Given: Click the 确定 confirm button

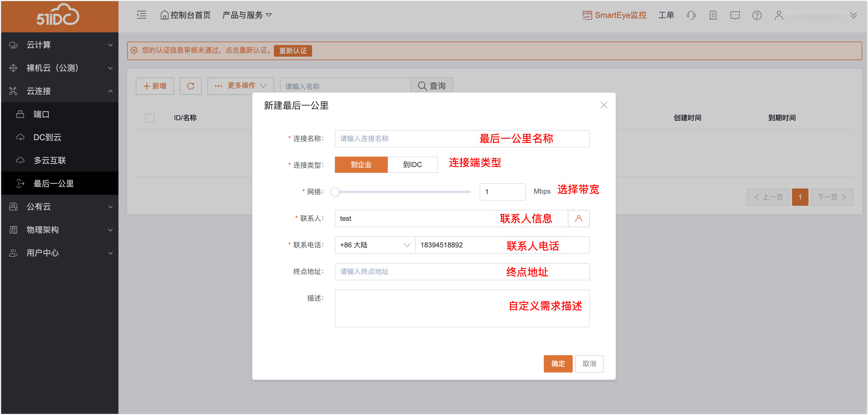Looking at the screenshot, I should [558, 364].
